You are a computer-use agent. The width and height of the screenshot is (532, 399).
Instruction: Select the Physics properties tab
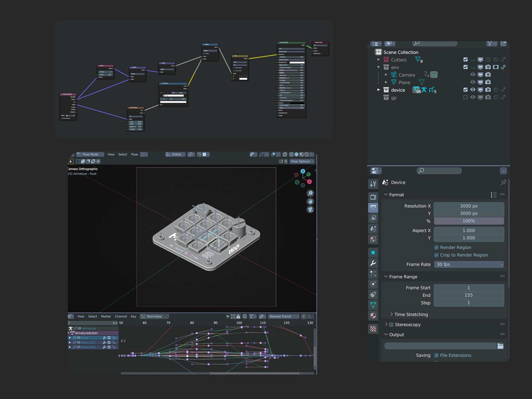pyautogui.click(x=373, y=283)
